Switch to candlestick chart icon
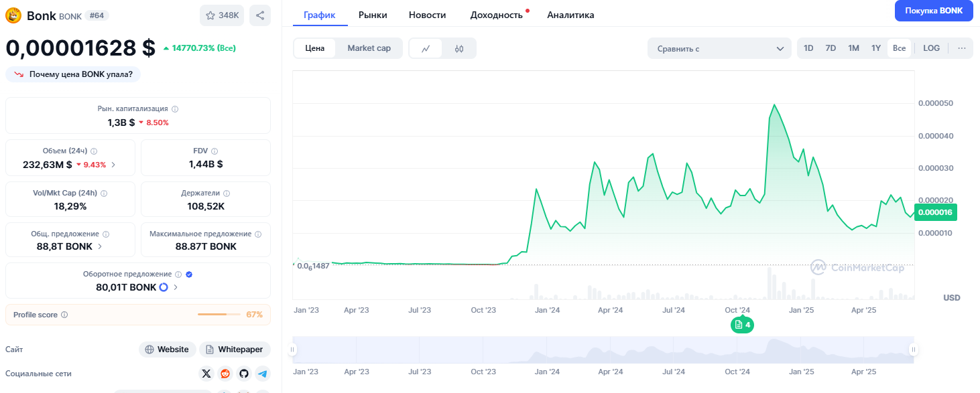Viewport: 980px width, 393px height. (459, 48)
